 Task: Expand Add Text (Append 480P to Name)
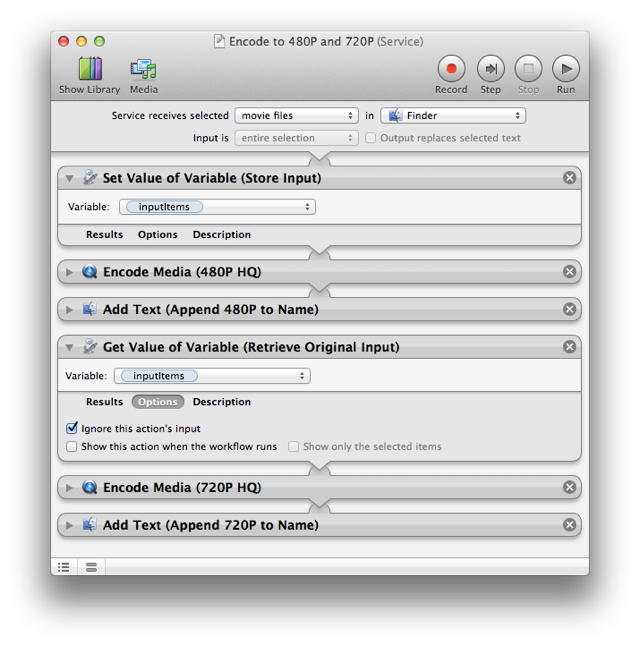click(x=69, y=310)
